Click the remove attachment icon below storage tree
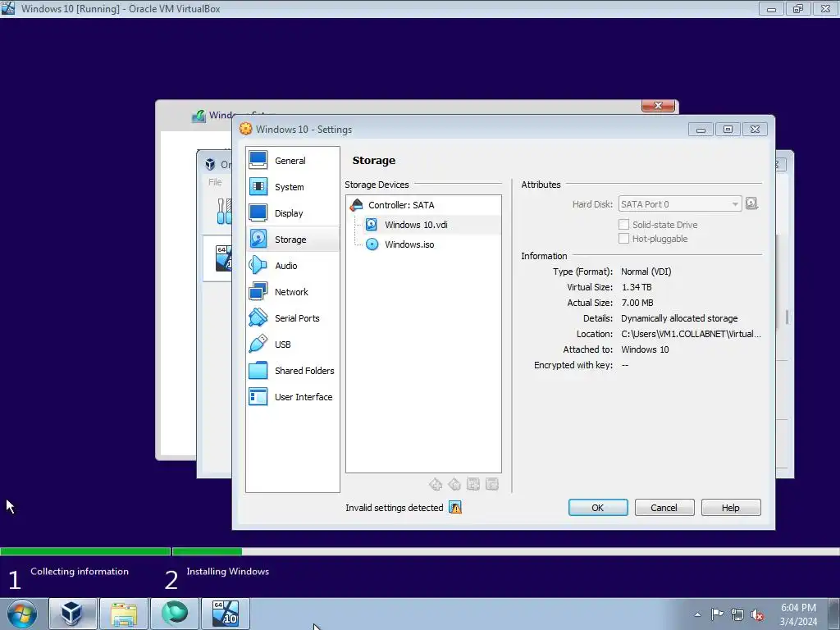The width and height of the screenshot is (840, 630). click(x=492, y=485)
